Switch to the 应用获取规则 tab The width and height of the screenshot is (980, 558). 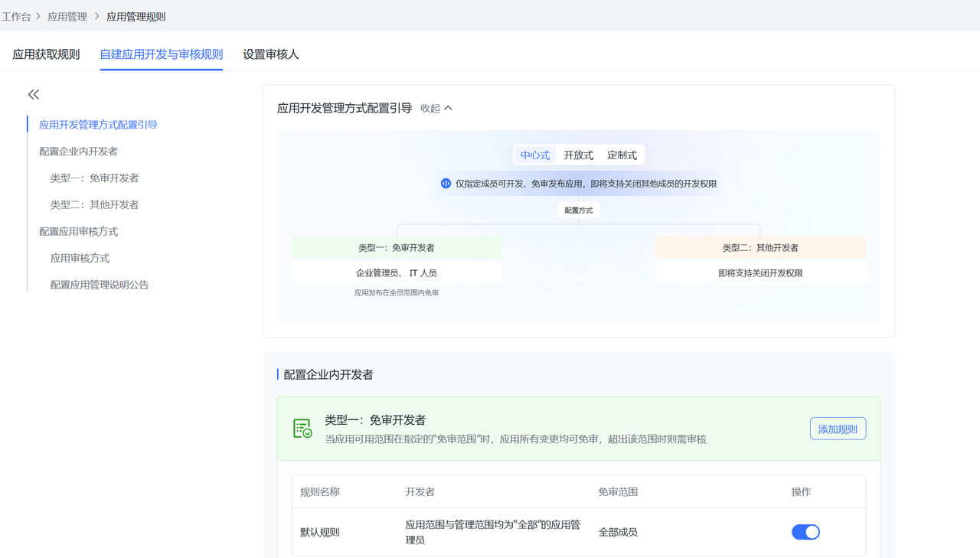[x=46, y=54]
